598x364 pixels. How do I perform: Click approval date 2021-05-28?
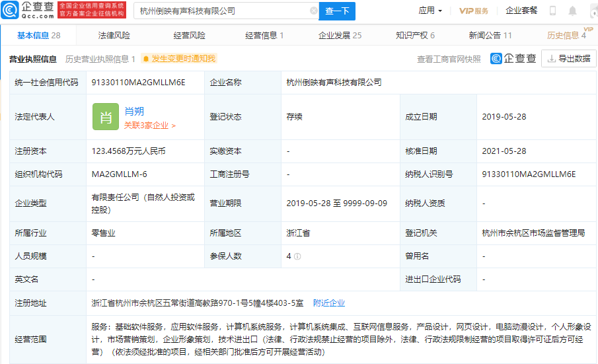point(504,151)
